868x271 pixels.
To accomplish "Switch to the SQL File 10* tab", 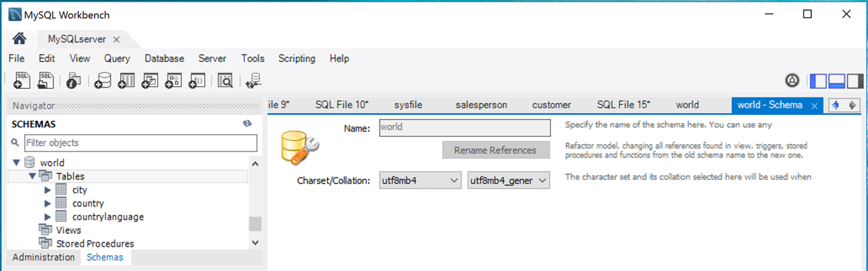I will pos(342,105).
